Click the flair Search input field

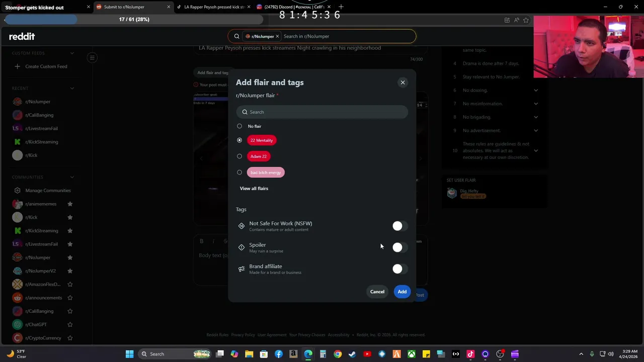[322, 112]
